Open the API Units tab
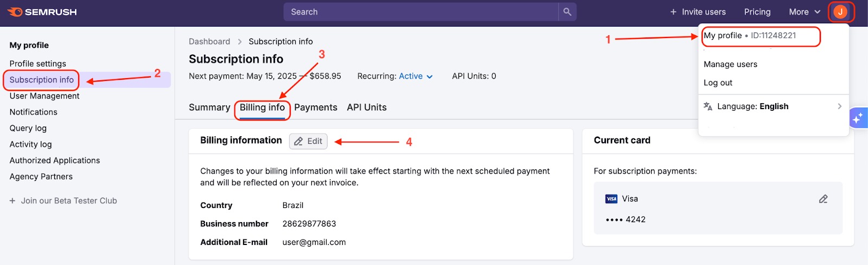Image resolution: width=868 pixels, height=265 pixels. coord(367,108)
